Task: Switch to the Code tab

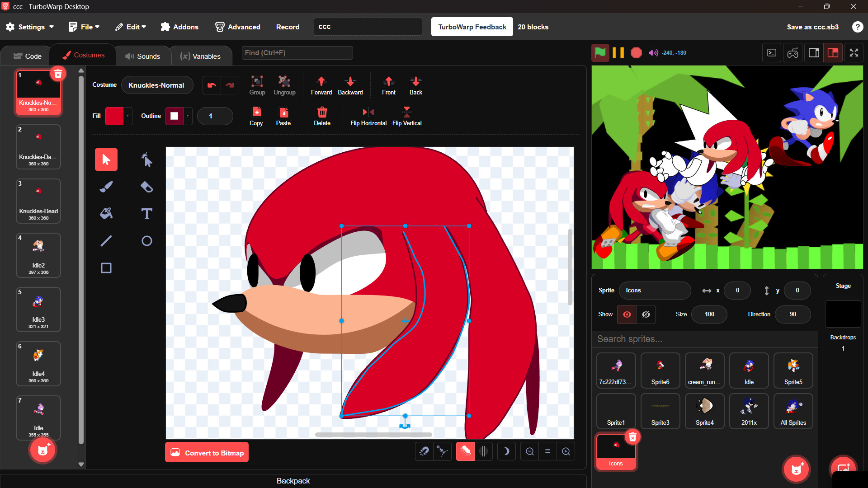Action: 27,56
